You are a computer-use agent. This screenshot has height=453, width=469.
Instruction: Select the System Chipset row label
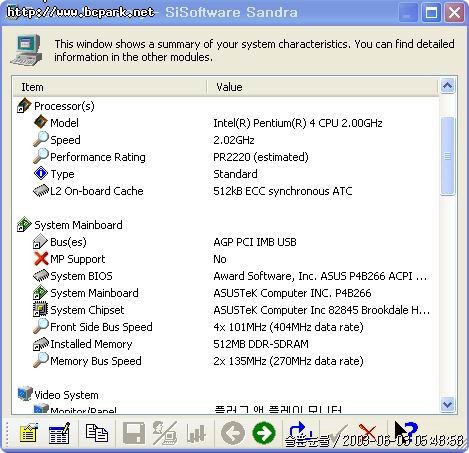tap(87, 310)
